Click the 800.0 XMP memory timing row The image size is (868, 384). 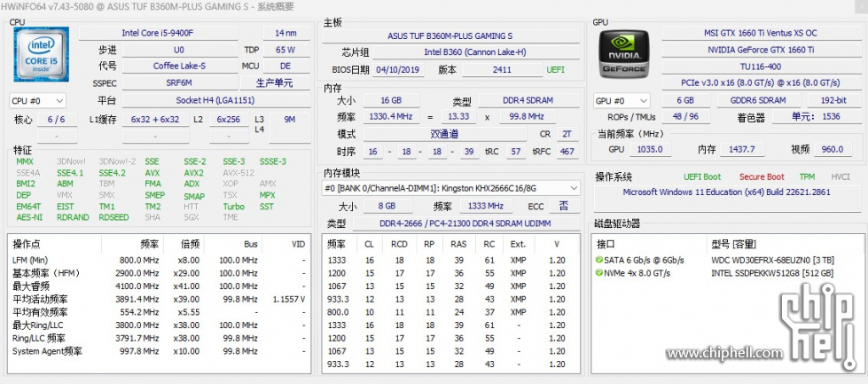point(450,312)
